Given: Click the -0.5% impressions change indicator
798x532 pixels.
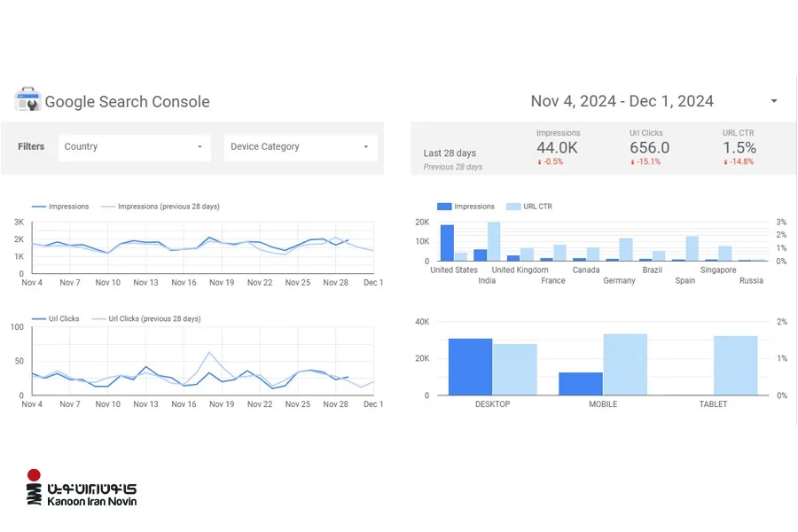Looking at the screenshot, I should (550, 162).
